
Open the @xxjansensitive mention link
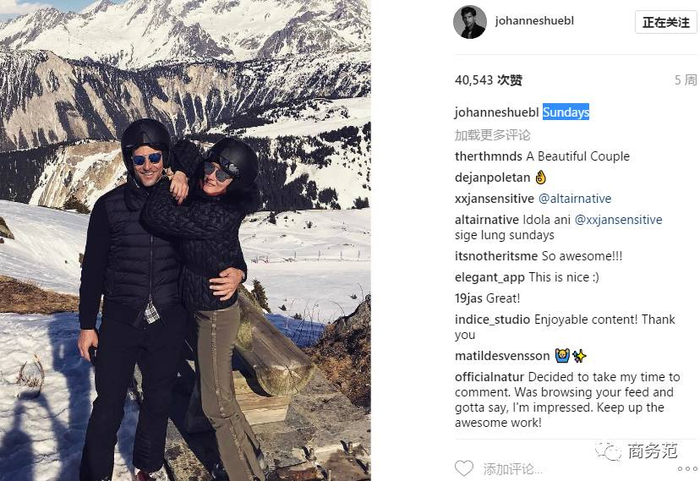pyautogui.click(x=618, y=220)
